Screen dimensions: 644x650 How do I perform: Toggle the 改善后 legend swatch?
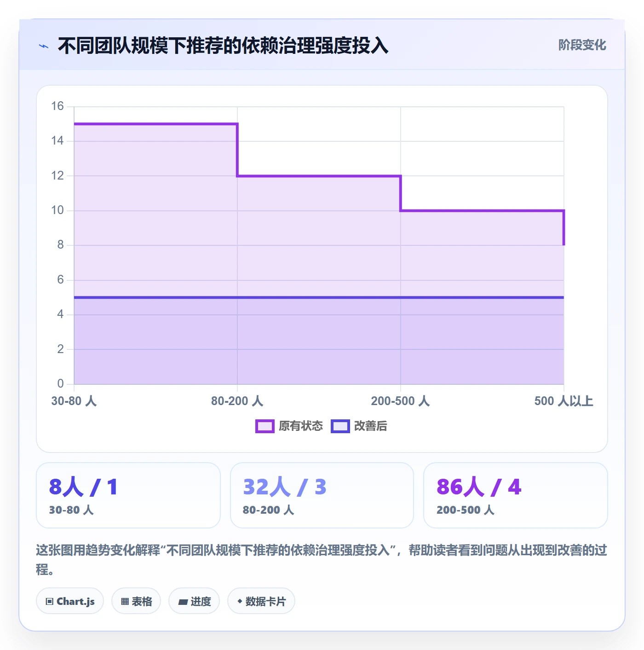click(340, 426)
